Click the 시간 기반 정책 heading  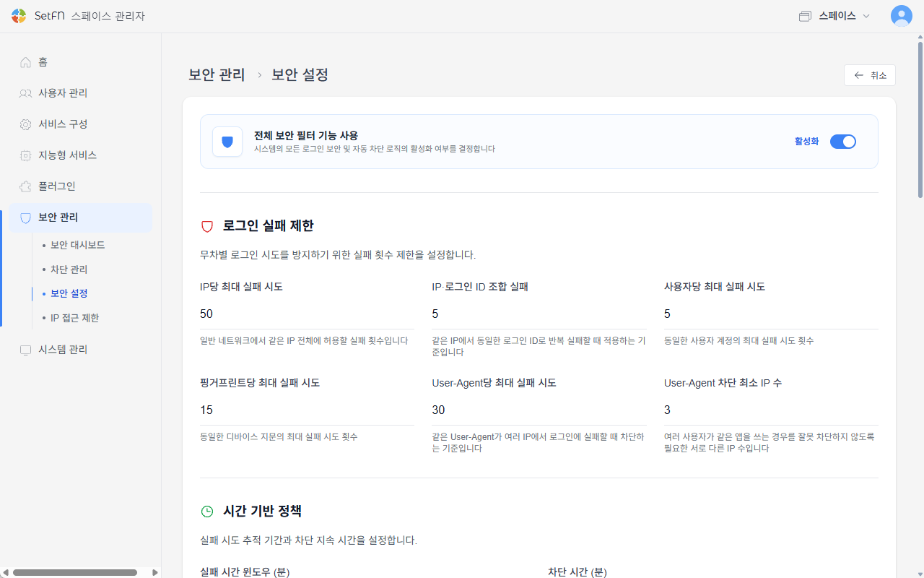point(263,512)
